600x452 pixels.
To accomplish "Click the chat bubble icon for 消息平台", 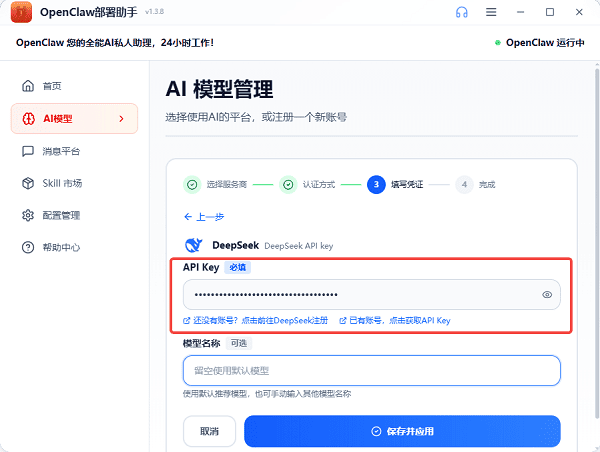I will click(x=28, y=151).
